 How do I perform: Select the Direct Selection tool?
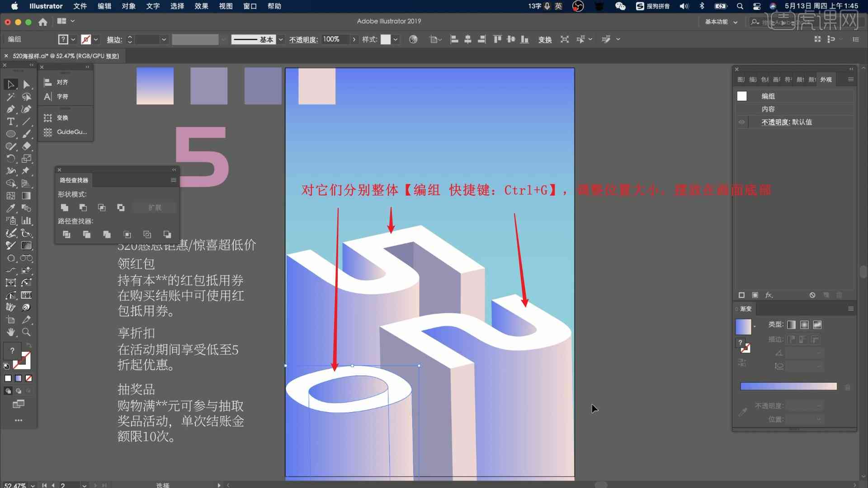pyautogui.click(x=26, y=84)
